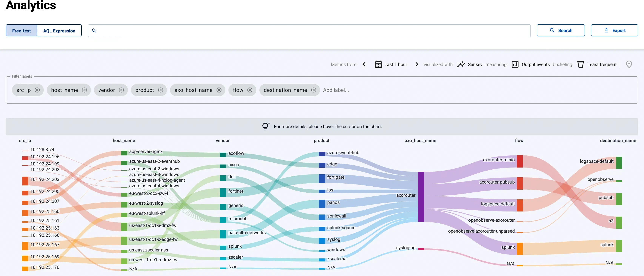Select Free-text search mode

[22, 31]
